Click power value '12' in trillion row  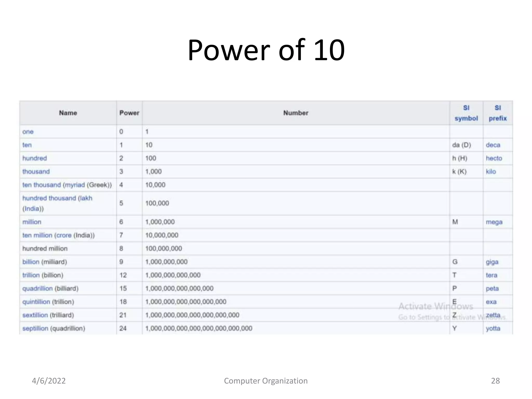pyautogui.click(x=123, y=275)
